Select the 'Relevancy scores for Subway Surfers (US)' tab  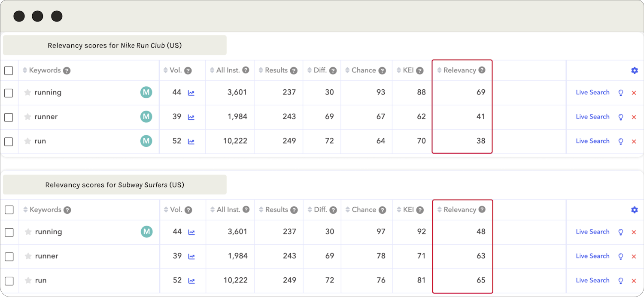(x=115, y=185)
